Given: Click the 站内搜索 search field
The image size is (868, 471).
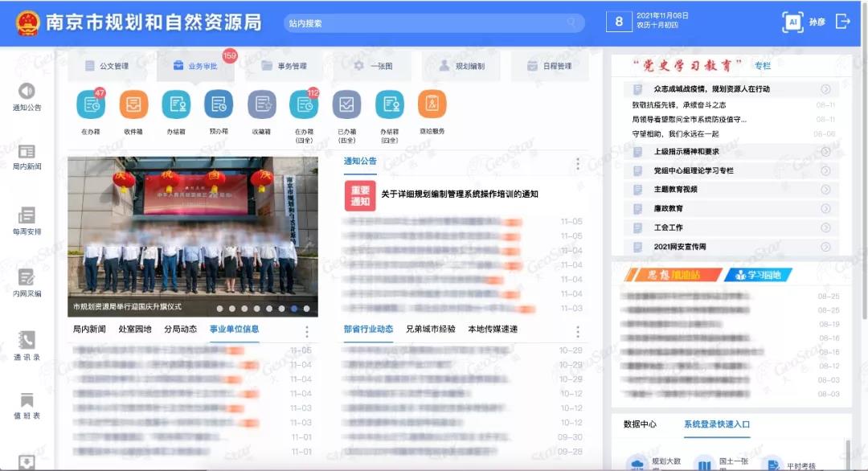Looking at the screenshot, I should pyautogui.click(x=432, y=23).
